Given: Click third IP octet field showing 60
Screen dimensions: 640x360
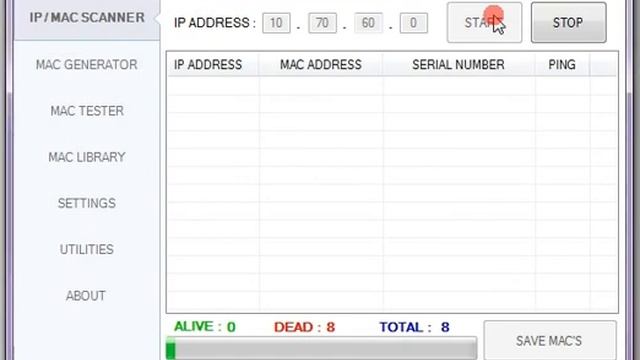Looking at the screenshot, I should [368, 23].
